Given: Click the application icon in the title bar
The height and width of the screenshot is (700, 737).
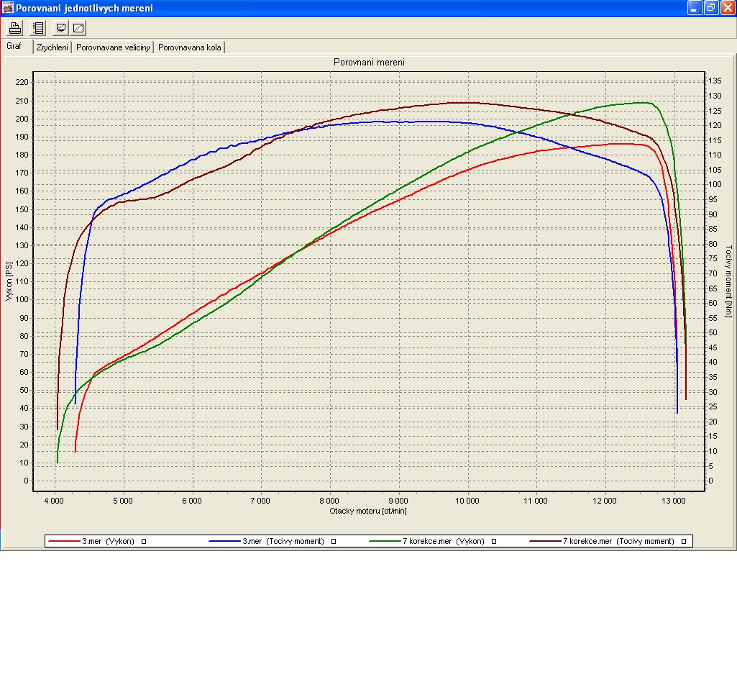Looking at the screenshot, I should click(7, 8).
